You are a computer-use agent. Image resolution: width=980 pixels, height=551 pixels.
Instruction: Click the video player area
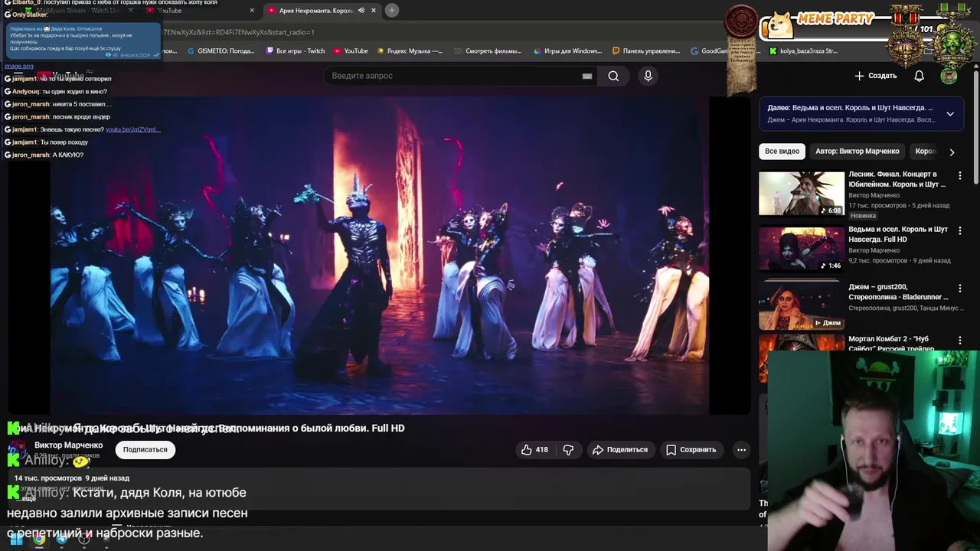(381, 255)
